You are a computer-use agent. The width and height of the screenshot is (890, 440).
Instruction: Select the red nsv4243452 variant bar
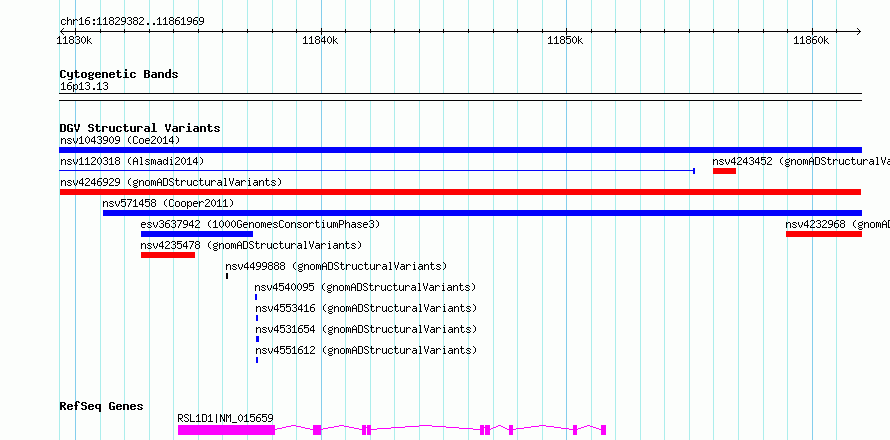pyautogui.click(x=724, y=171)
